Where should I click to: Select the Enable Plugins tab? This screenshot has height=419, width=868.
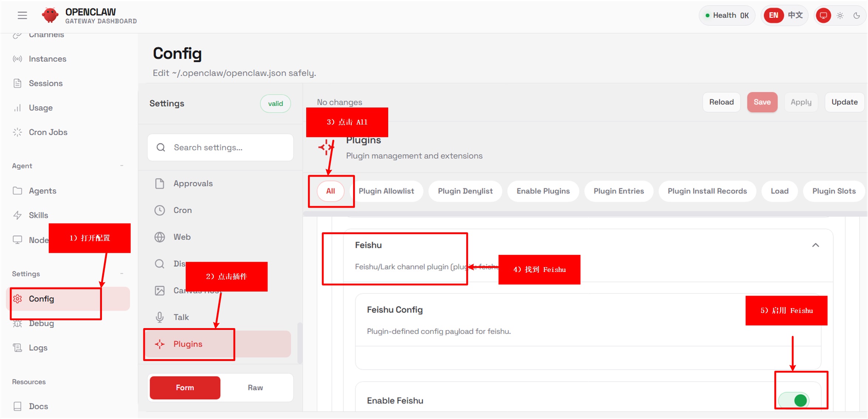click(543, 191)
